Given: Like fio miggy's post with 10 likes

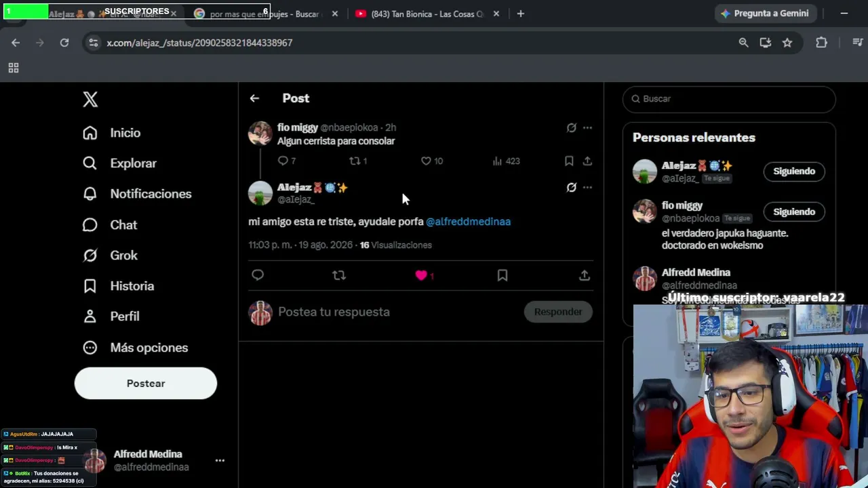Looking at the screenshot, I should click(x=431, y=161).
